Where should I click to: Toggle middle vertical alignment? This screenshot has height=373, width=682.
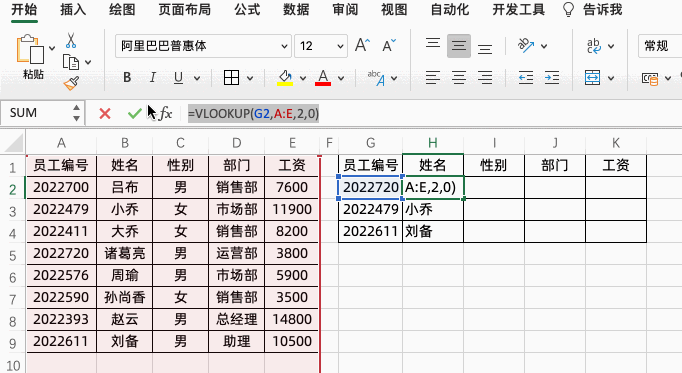pyautogui.click(x=459, y=46)
